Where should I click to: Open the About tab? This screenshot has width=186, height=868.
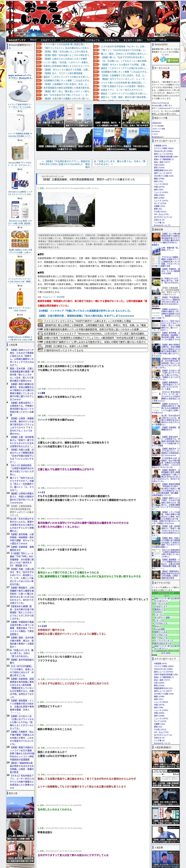point(33,40)
